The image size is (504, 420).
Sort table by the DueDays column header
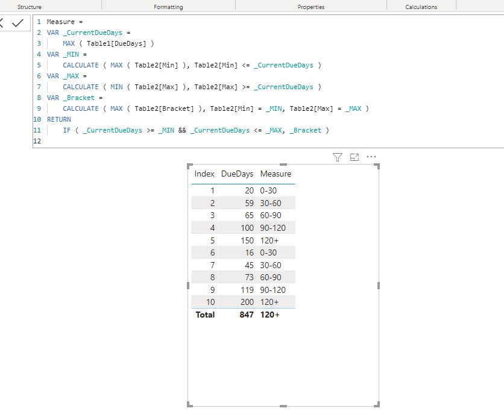[x=237, y=174]
